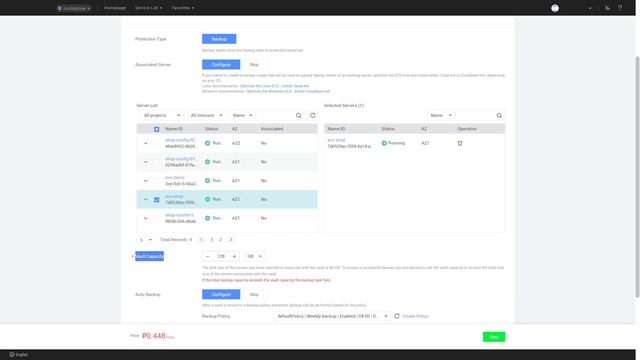640x360 pixels.
Task: Open the help question mark icon
Action: [620, 8]
